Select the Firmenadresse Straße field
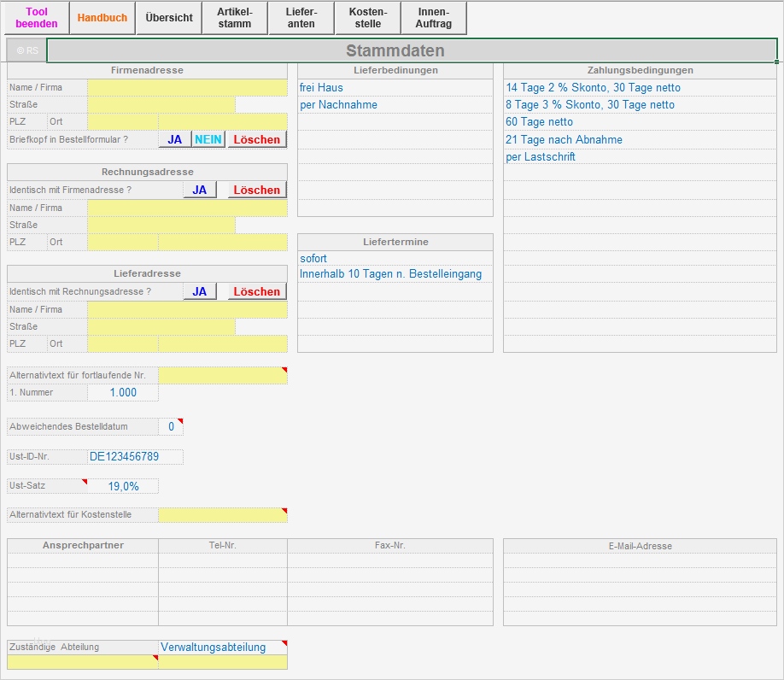This screenshot has height=680, width=784. click(x=161, y=104)
